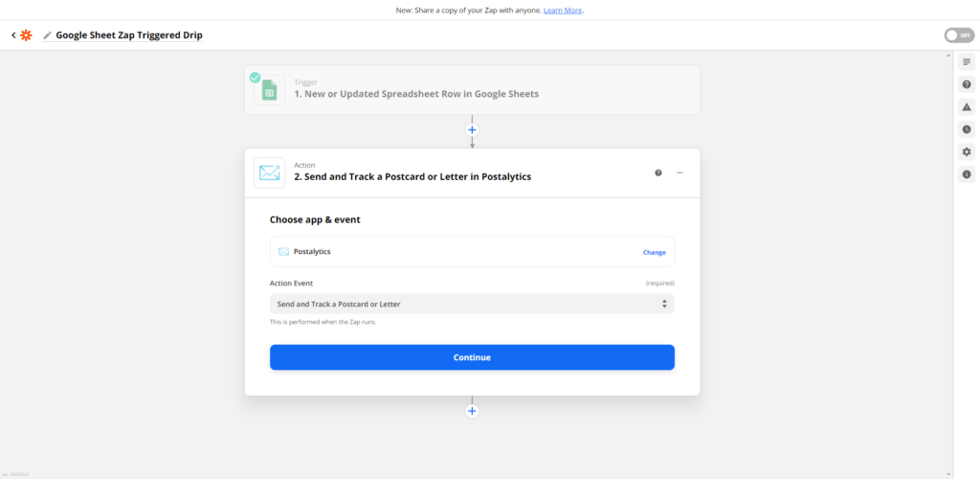
Task: Expand the Google Sheets trigger step
Action: click(x=472, y=90)
